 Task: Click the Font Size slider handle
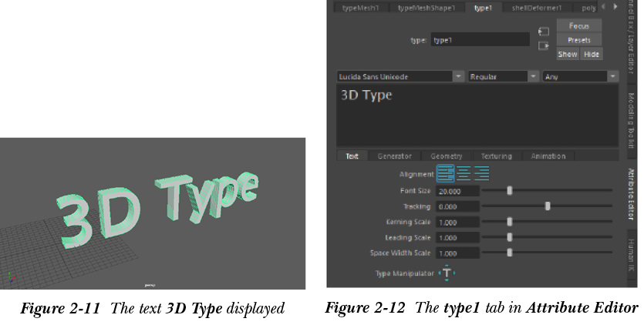510,190
